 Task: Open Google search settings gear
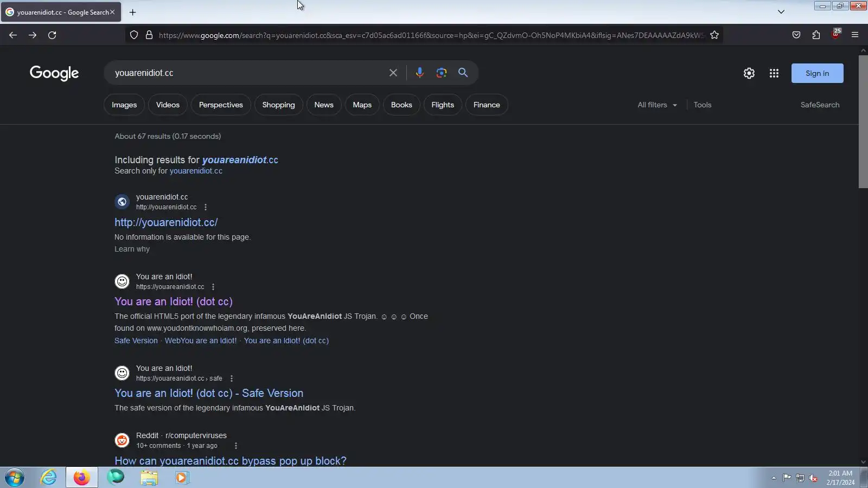(x=749, y=73)
